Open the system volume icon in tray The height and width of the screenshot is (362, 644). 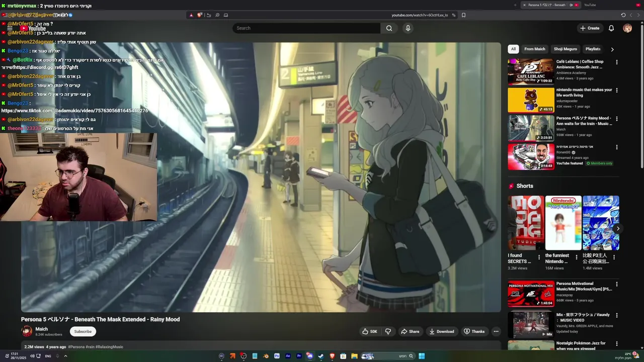[x=32, y=356]
